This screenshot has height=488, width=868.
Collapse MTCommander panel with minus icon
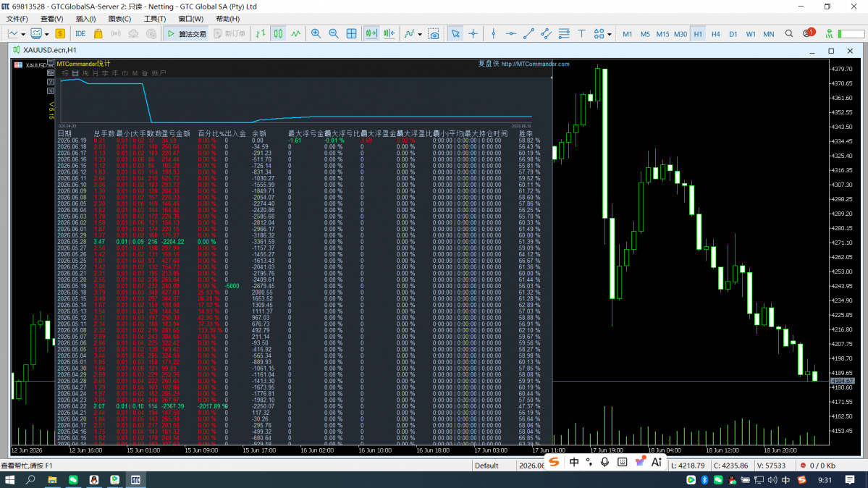pos(51,62)
